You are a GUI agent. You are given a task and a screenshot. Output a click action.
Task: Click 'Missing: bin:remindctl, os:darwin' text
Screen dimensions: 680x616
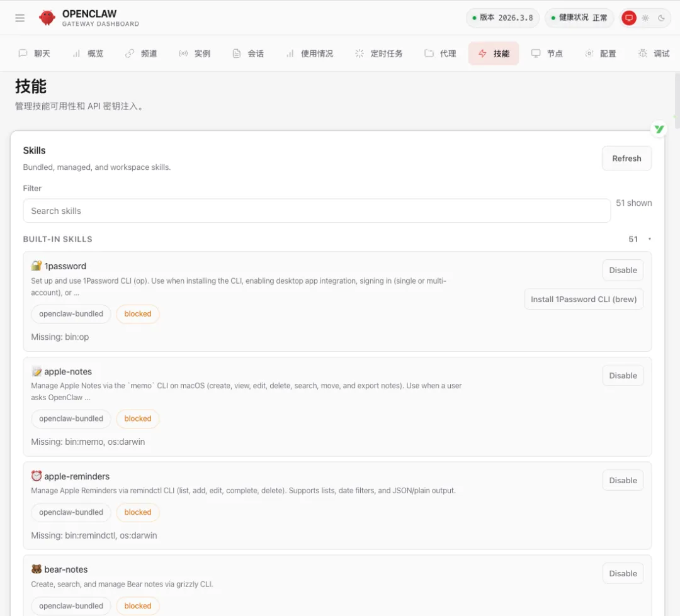tap(94, 535)
